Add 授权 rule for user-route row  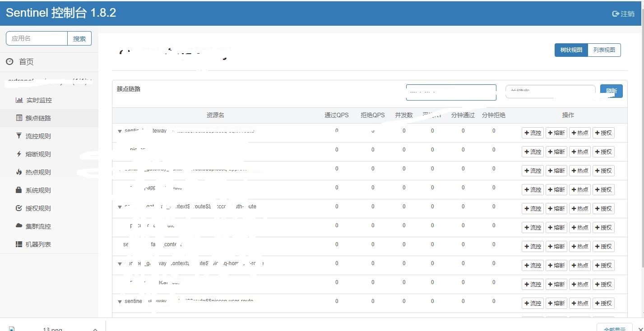[603, 303]
